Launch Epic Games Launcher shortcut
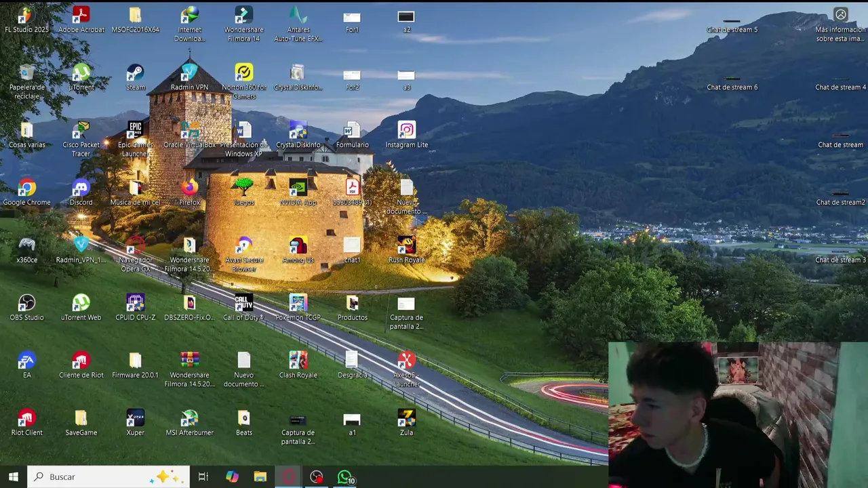Image resolution: width=868 pixels, height=488 pixels. 135,130
